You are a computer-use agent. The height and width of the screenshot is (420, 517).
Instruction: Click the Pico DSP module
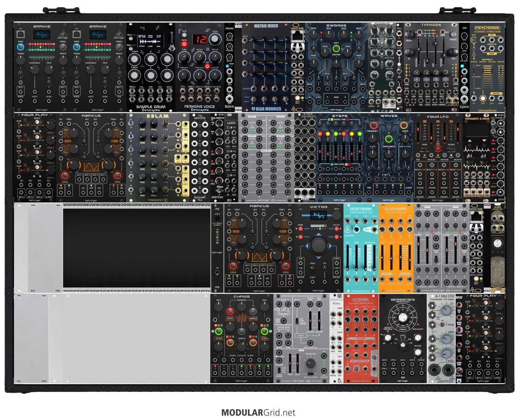click(464, 67)
